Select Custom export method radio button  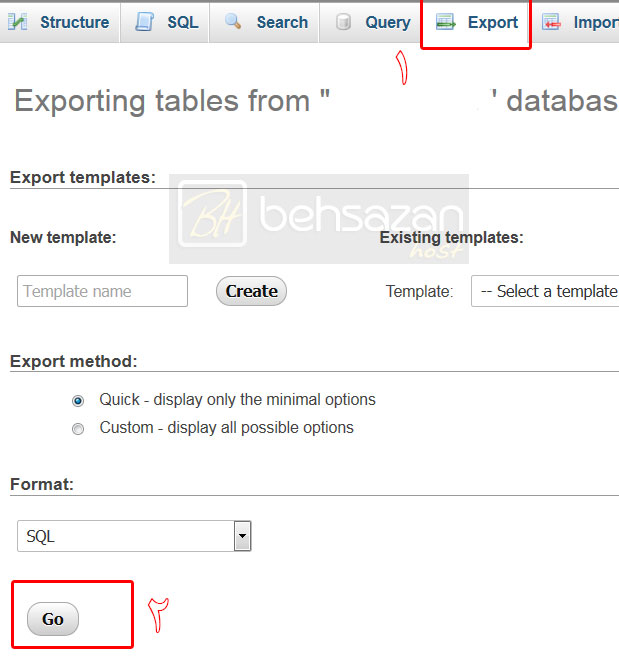pyautogui.click(x=78, y=429)
